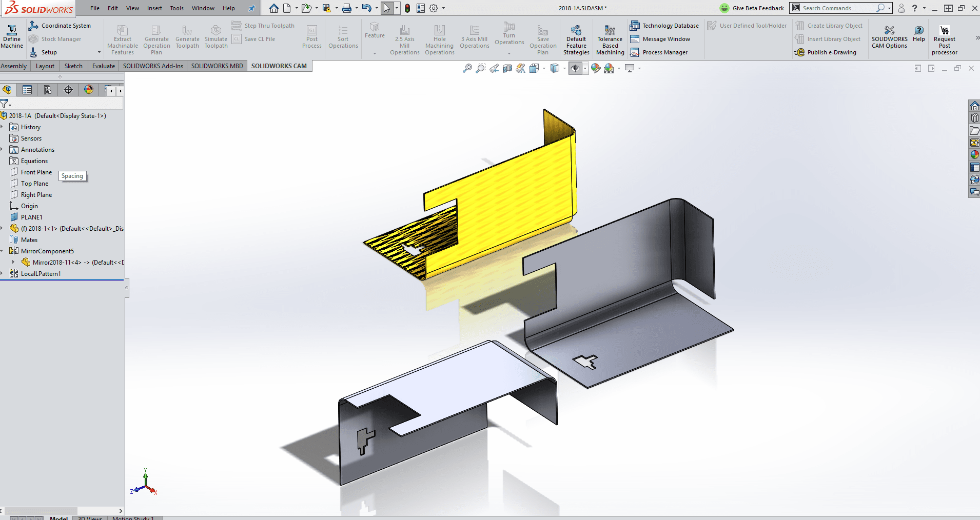980x520 pixels.
Task: Switch to the Evaluate tab
Action: coord(103,66)
